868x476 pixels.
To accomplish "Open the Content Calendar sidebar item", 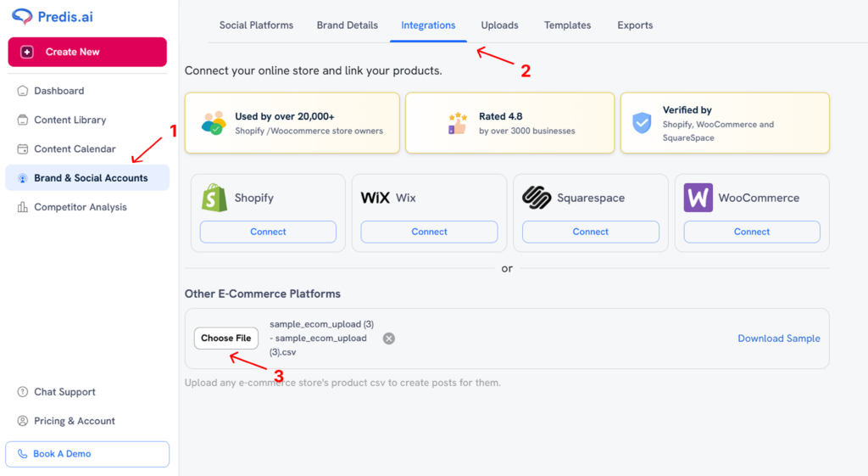I will [75, 148].
